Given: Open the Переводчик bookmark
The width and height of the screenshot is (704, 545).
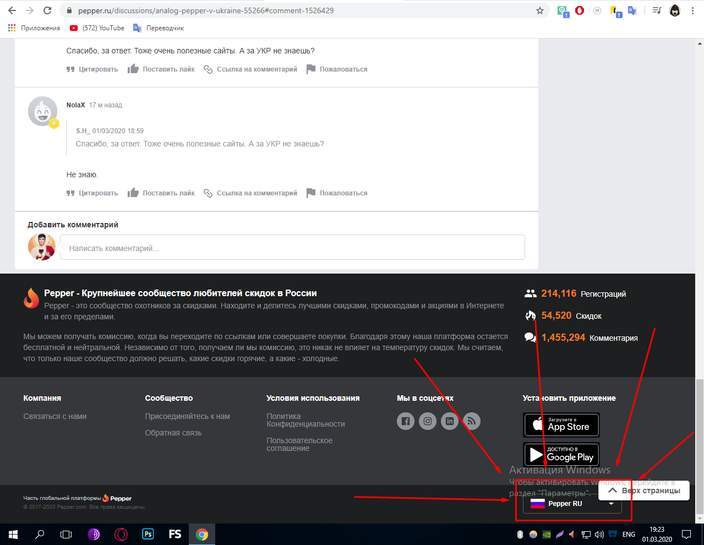Looking at the screenshot, I should click(158, 28).
